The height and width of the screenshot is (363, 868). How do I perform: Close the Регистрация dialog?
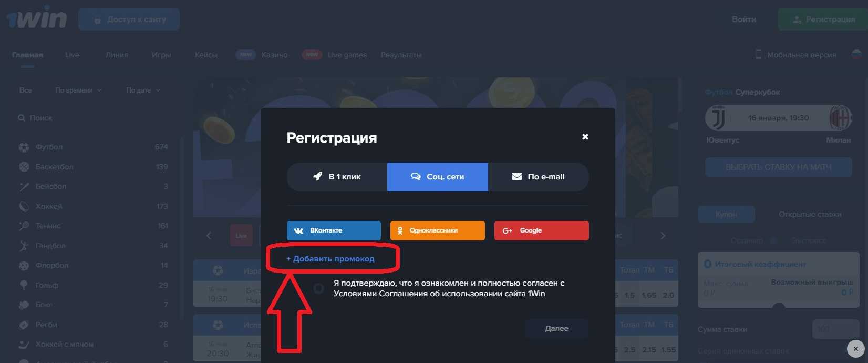(x=585, y=137)
